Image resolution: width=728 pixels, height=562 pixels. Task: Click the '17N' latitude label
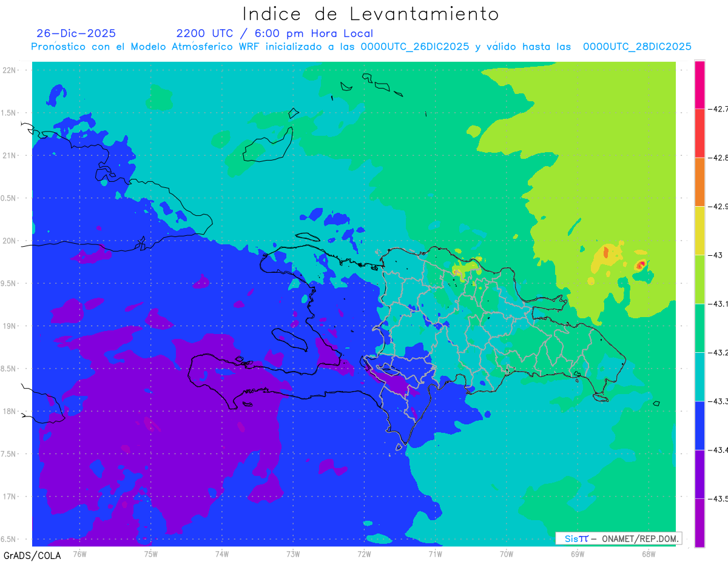[x=10, y=497]
